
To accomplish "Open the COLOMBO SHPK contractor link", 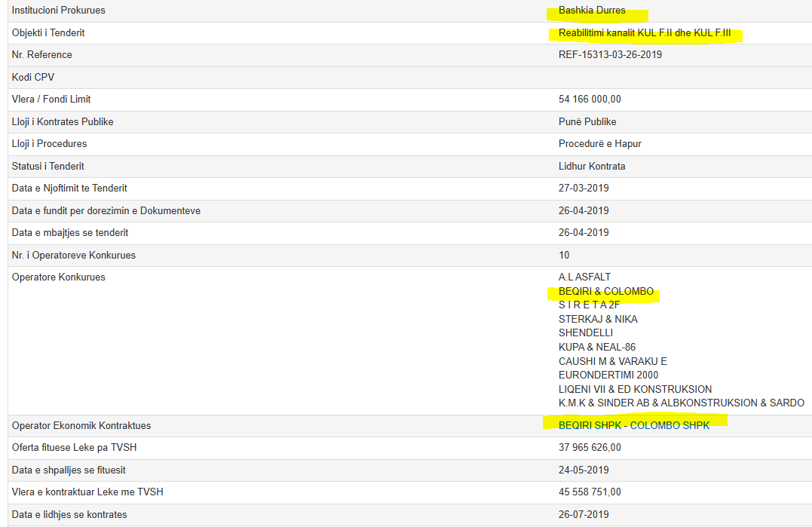I will click(x=670, y=425).
